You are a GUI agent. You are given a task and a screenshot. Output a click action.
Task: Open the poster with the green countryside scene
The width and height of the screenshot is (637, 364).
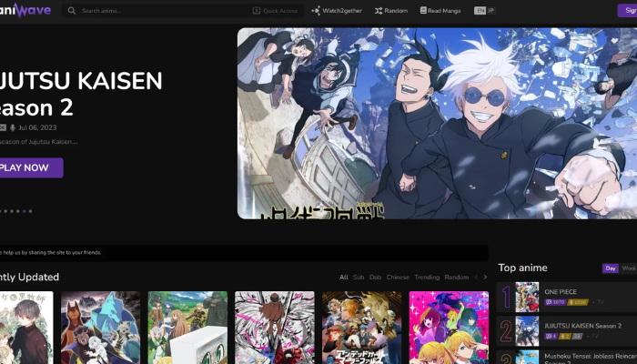187,328
